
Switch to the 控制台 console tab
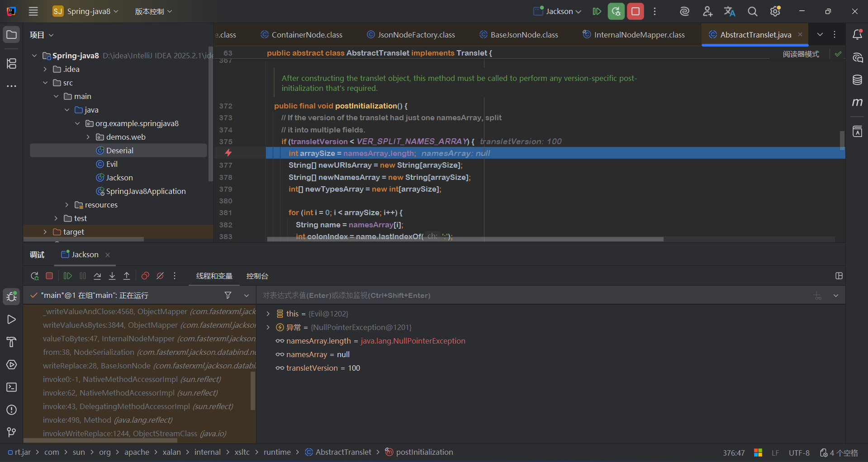click(257, 276)
